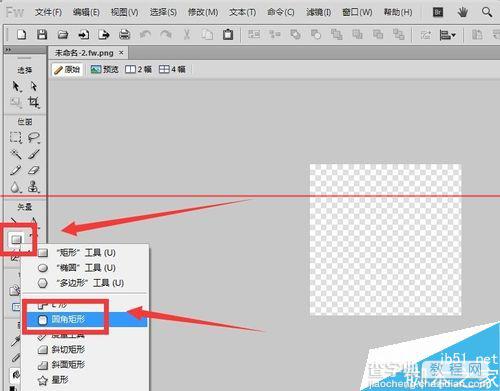Select the Eraser tool
Viewport: 500px width, 391px height.
click(33, 170)
